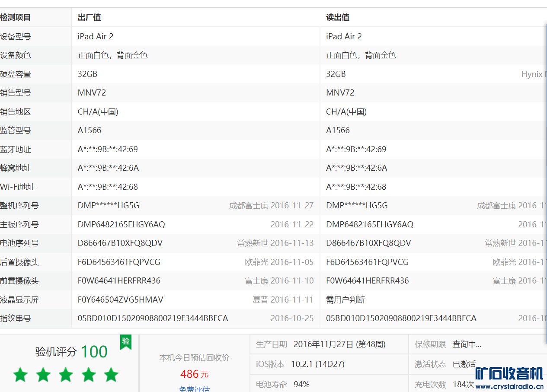Screen dimensions: 547x392
Task: Click the 检测项目 column header
Action: pyautogui.click(x=16, y=18)
